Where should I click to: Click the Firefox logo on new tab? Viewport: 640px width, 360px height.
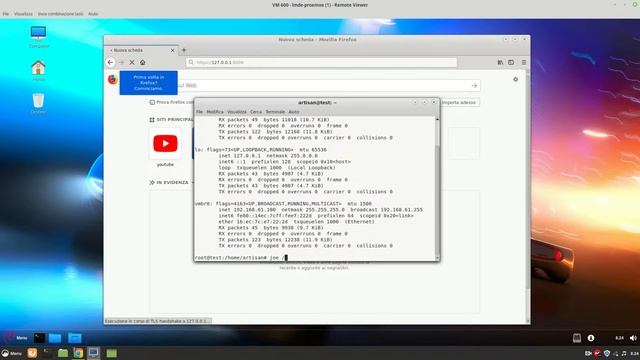113,79
